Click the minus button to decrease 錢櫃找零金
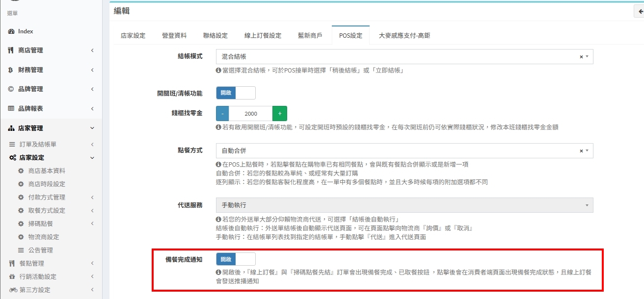 [x=222, y=114]
